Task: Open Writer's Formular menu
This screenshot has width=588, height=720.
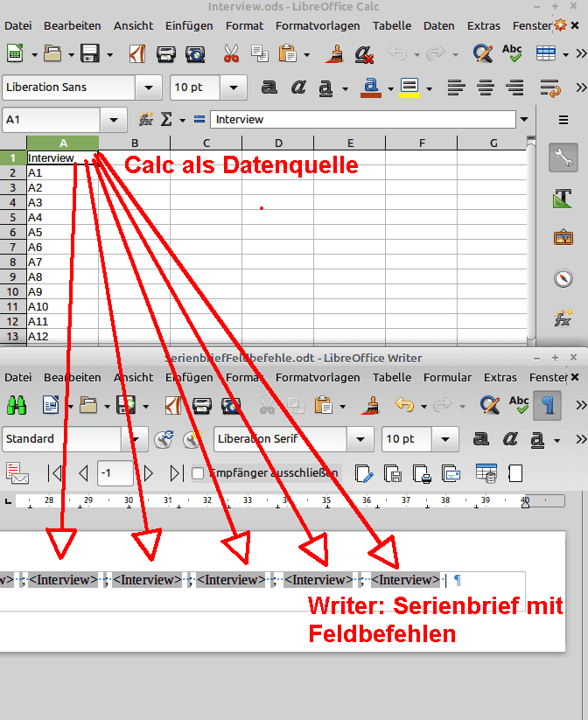Action: (x=447, y=377)
